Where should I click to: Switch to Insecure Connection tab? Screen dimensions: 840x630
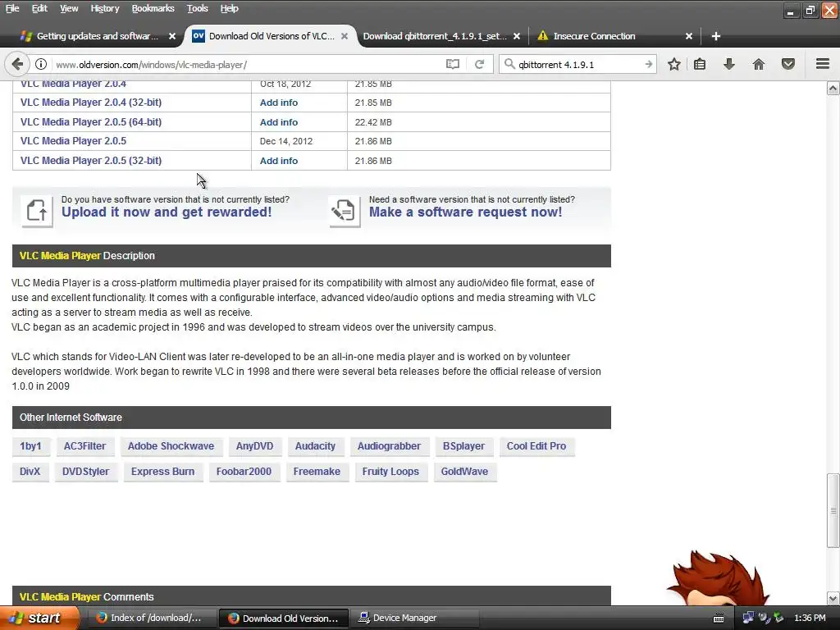click(594, 36)
